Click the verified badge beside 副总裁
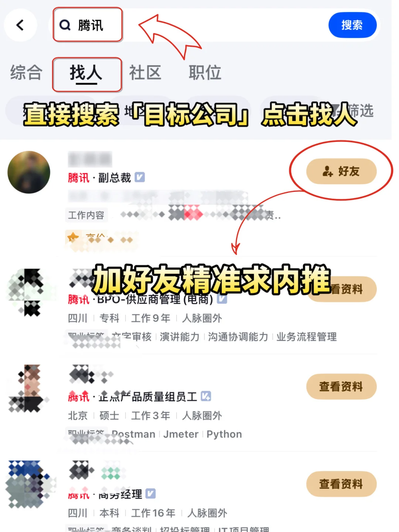 pos(140,177)
